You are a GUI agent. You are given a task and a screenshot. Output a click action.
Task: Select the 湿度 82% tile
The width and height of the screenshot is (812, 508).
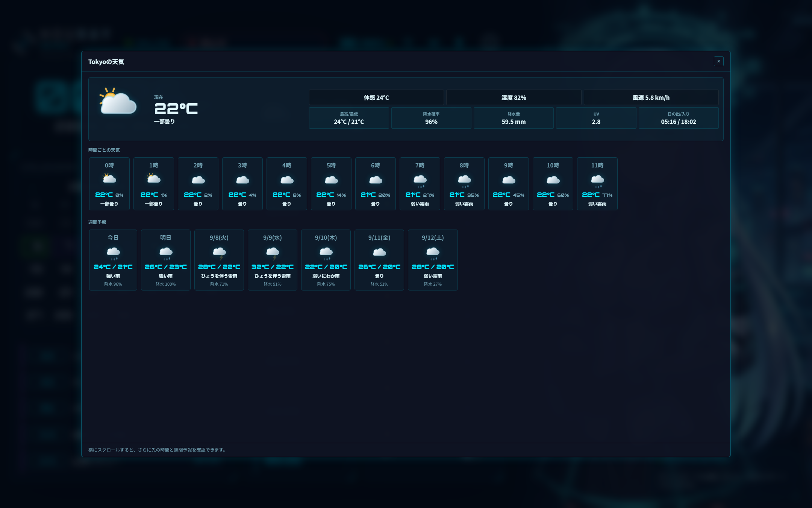coord(514,97)
